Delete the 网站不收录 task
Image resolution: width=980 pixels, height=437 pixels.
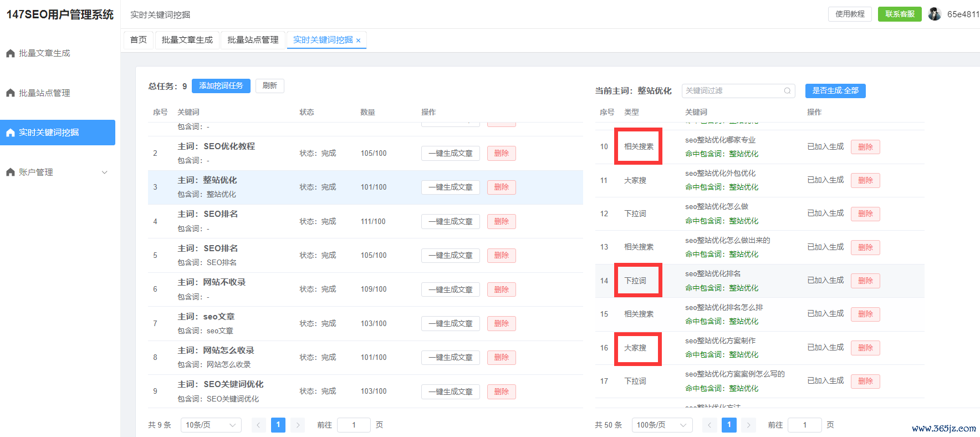(502, 289)
